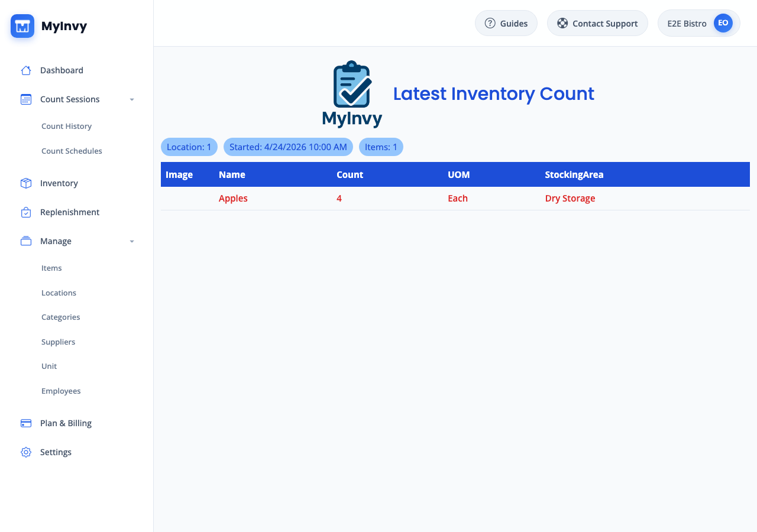Open Unit under Manage
This screenshot has height=532, width=757.
(49, 366)
